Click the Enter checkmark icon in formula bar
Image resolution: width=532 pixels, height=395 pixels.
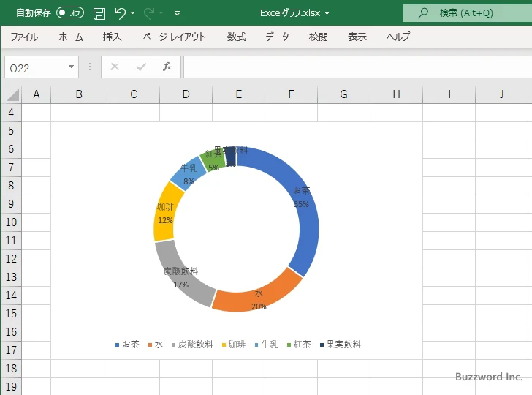click(141, 67)
